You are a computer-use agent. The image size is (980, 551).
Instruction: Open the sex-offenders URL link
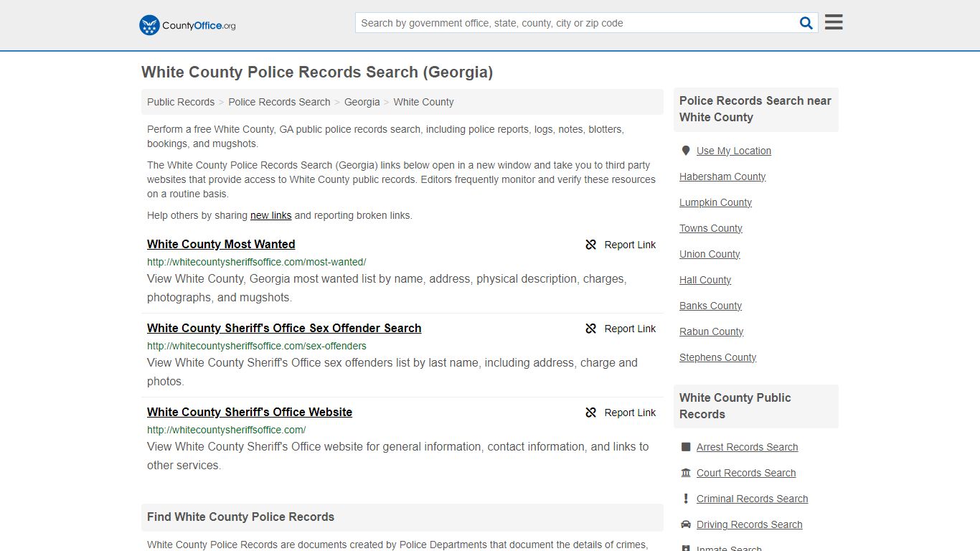click(257, 346)
